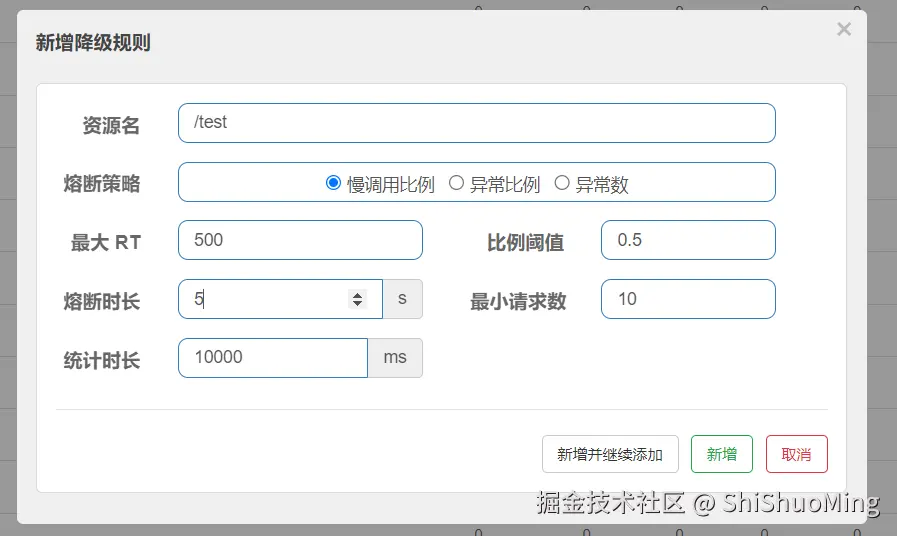Click the 最大 RT label
Viewport: 897px width, 536px height.
point(106,243)
